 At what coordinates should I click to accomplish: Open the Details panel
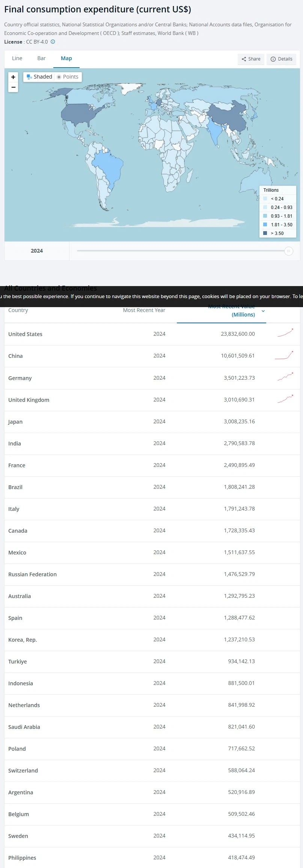pos(281,59)
